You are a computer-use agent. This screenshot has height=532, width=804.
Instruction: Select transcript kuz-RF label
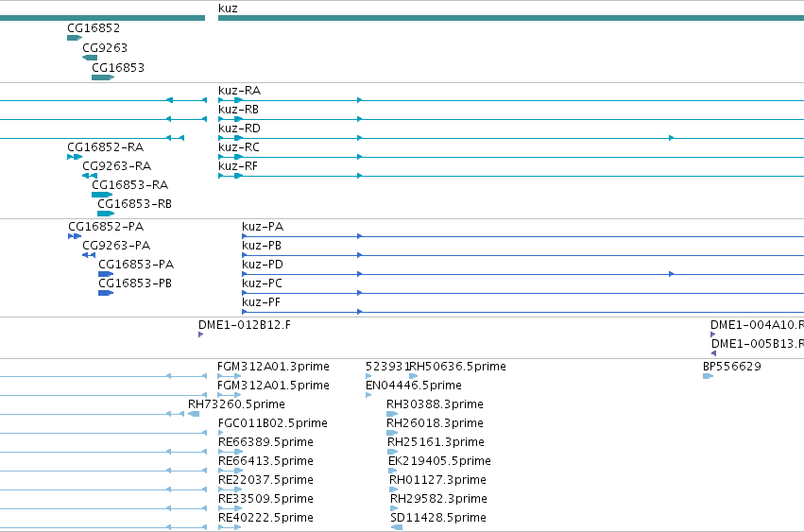point(238,166)
